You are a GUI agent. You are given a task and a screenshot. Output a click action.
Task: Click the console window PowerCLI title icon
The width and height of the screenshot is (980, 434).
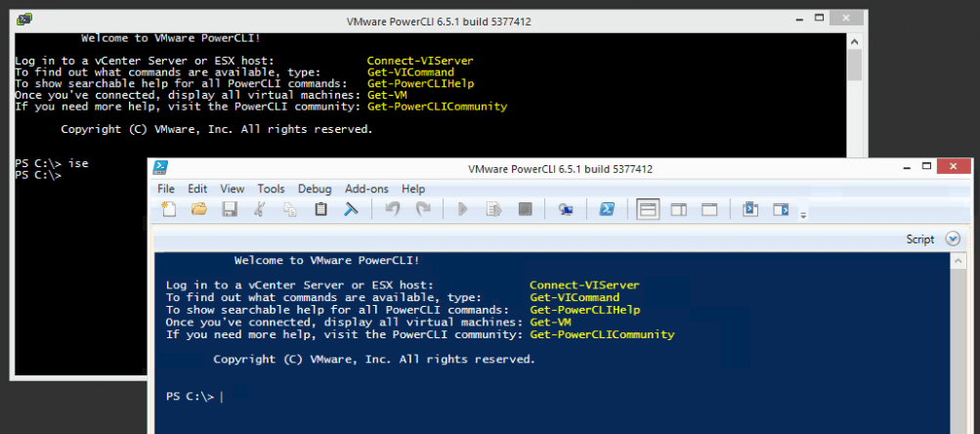pyautogui.click(x=23, y=19)
